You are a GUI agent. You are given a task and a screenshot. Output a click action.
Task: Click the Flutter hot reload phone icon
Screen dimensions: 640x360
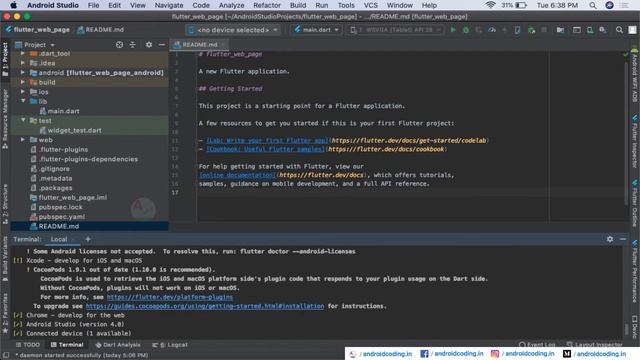(x=517, y=30)
